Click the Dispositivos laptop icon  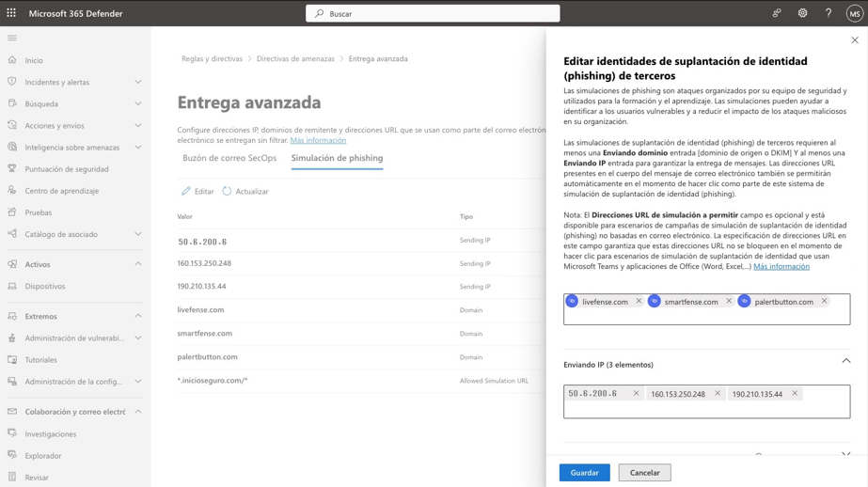[x=12, y=286]
